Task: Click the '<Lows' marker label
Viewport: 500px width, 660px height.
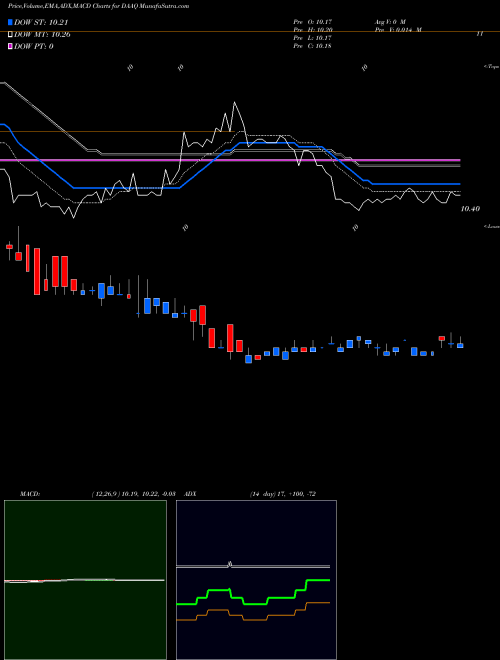Action: tap(492, 226)
